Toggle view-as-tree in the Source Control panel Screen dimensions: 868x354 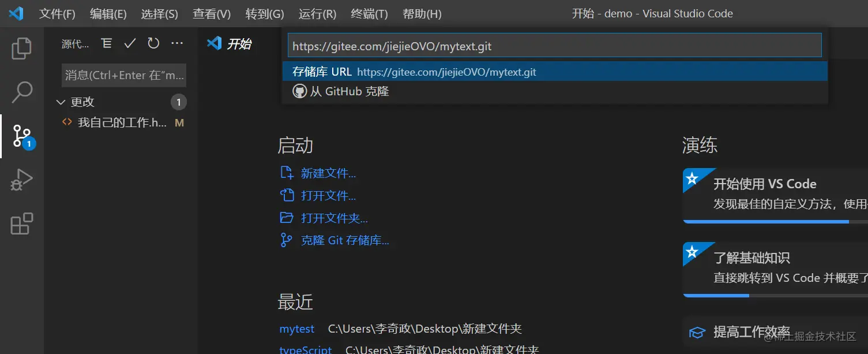[x=106, y=43]
